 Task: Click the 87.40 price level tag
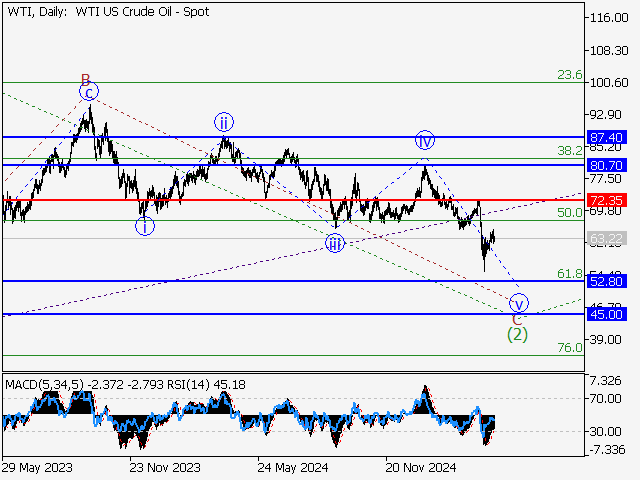tap(607, 137)
